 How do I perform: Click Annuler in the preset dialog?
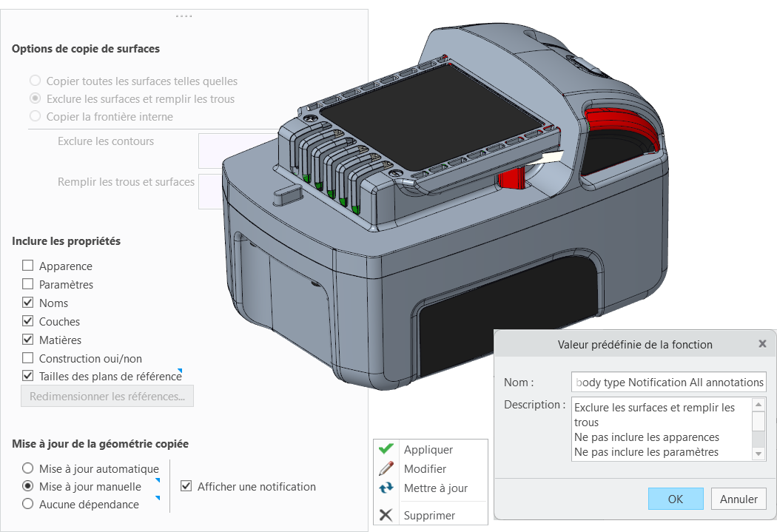click(x=739, y=499)
